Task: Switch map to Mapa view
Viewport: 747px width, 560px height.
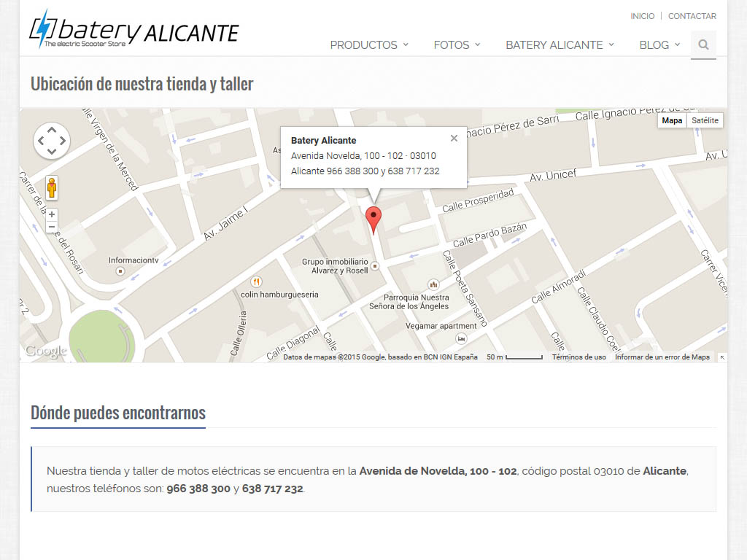Action: click(x=672, y=120)
